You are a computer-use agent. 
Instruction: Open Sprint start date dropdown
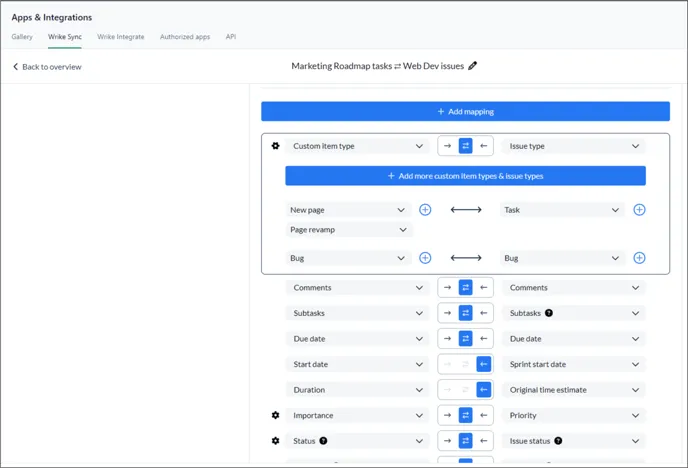point(573,364)
